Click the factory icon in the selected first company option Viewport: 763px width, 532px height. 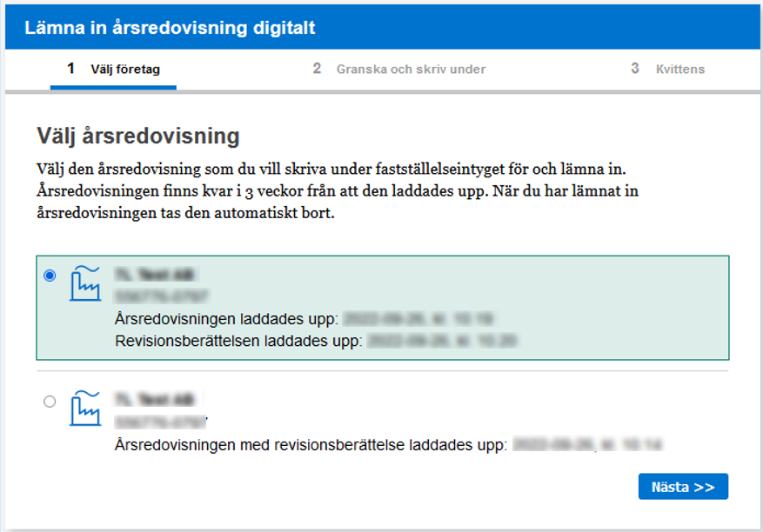pos(84,283)
